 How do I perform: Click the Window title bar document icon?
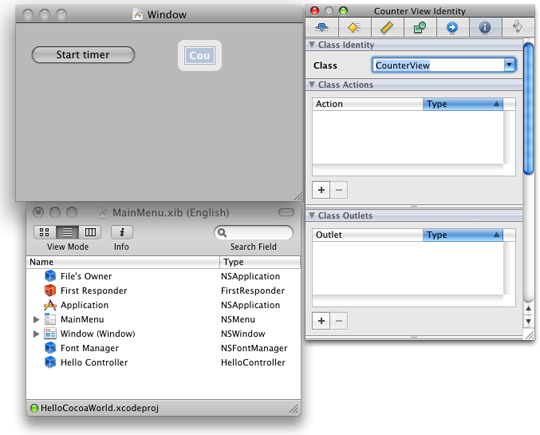point(138,14)
